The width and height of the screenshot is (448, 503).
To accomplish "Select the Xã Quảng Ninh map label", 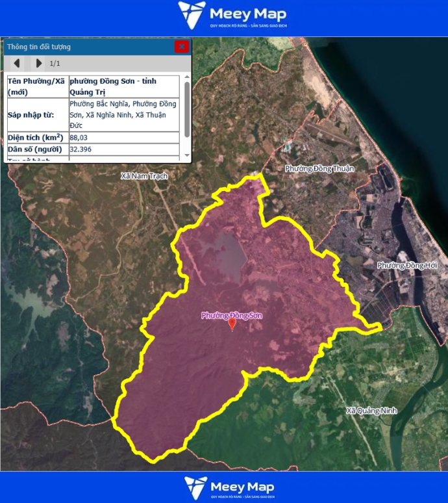I will [x=371, y=411].
